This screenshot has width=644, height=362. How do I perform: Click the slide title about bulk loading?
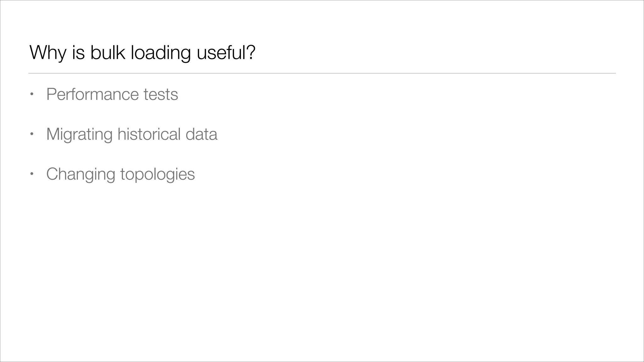pyautogui.click(x=142, y=52)
